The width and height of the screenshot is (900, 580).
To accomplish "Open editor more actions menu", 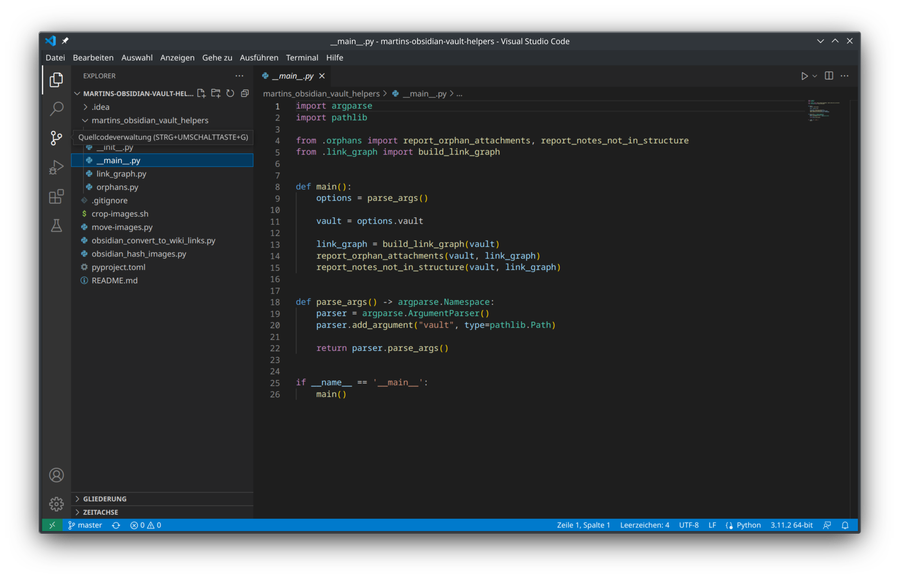I will (x=844, y=76).
